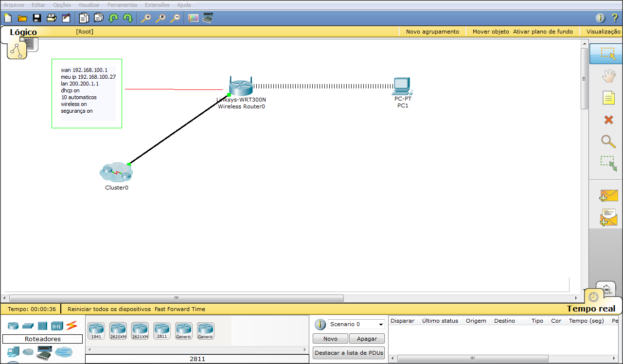Pick the 2811 router model

pos(161,330)
